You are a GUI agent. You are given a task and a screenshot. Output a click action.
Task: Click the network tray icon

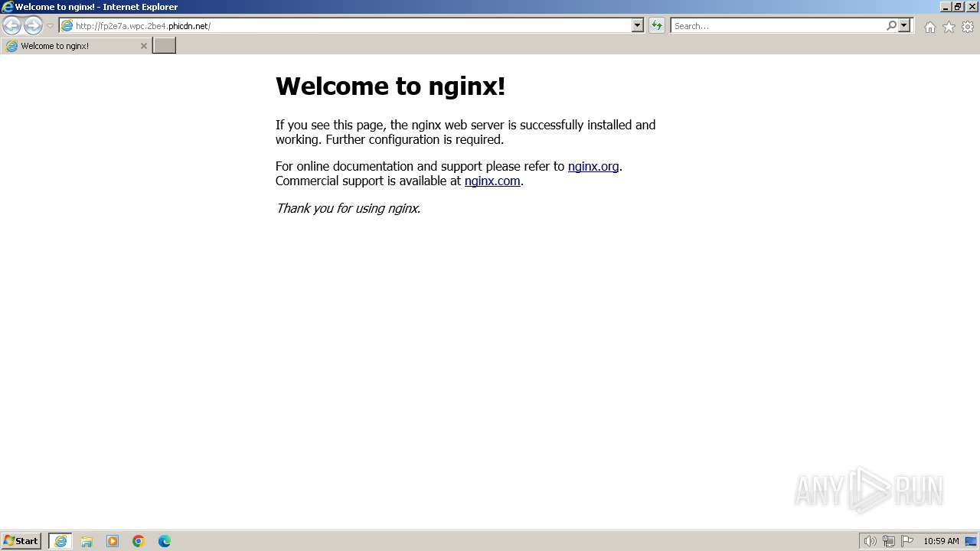[889, 541]
